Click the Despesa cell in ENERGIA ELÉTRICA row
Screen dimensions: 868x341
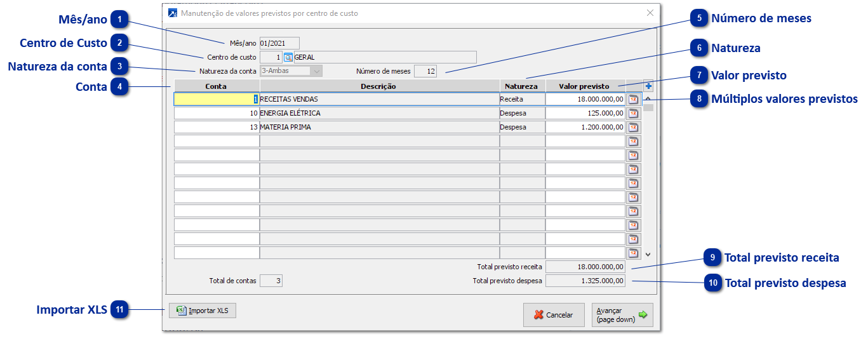[x=522, y=113]
